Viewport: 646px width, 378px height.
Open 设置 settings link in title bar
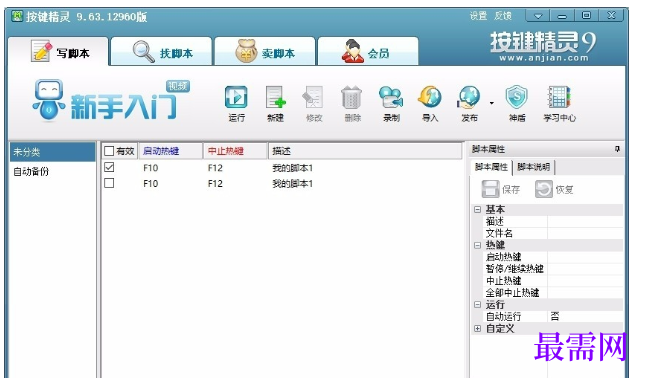(478, 16)
